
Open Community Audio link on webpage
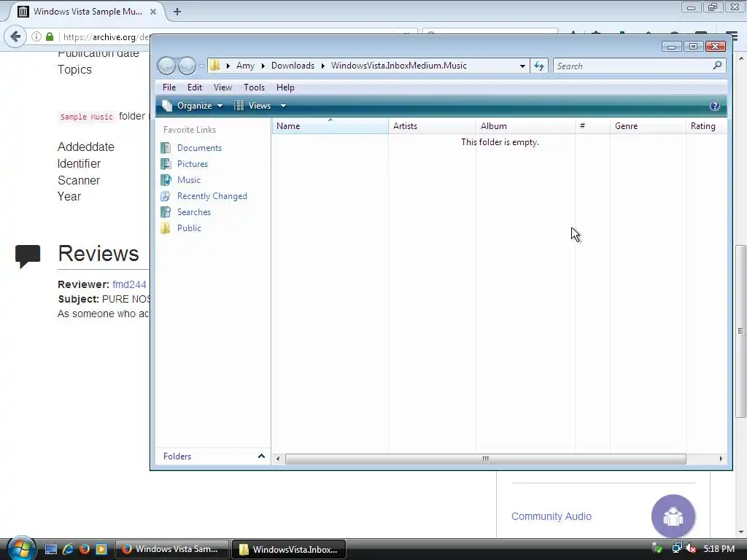click(551, 516)
